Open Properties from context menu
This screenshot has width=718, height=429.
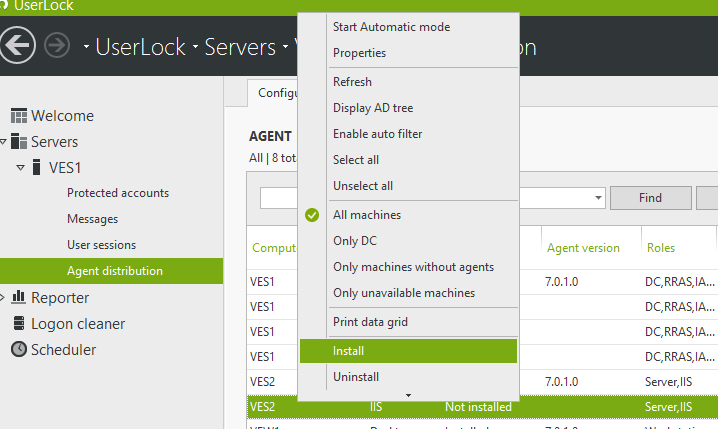[x=359, y=53]
